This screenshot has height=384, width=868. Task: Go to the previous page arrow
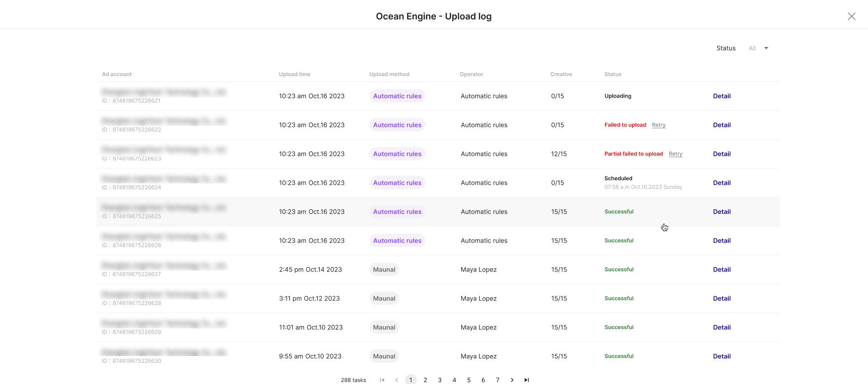click(396, 380)
